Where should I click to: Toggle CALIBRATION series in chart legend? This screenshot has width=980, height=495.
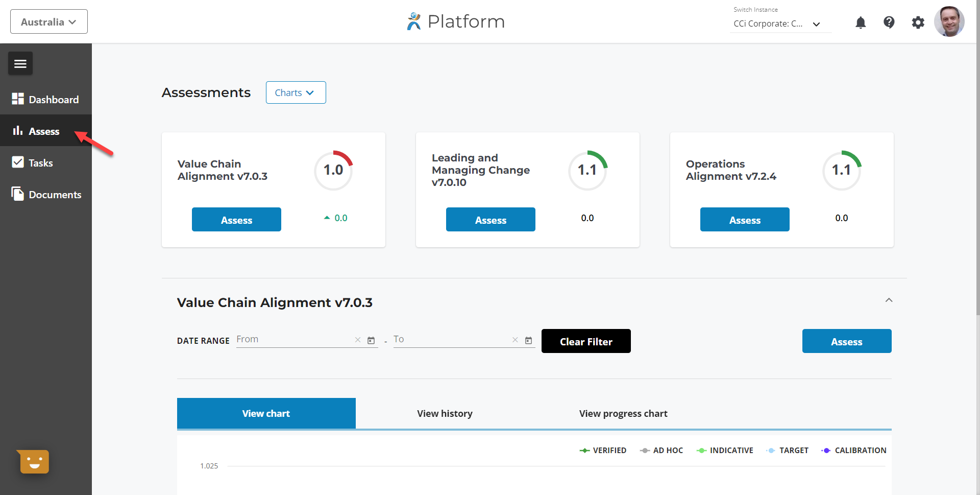click(853, 450)
